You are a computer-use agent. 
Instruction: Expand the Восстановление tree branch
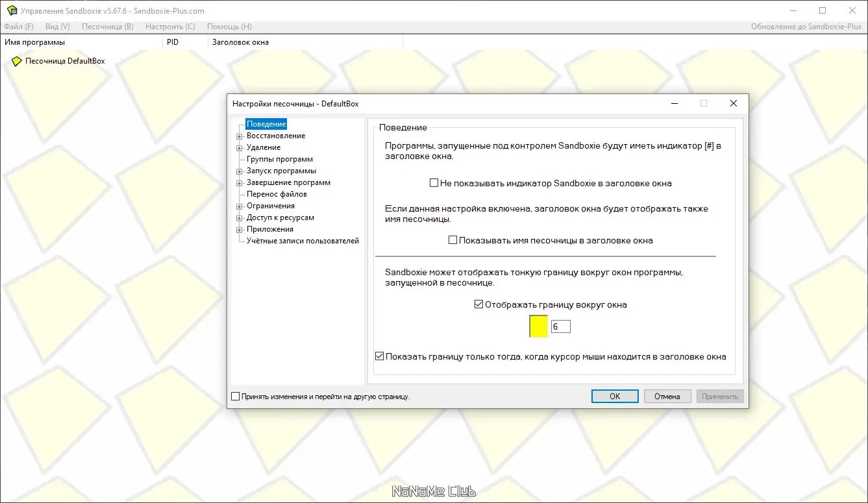(x=240, y=136)
